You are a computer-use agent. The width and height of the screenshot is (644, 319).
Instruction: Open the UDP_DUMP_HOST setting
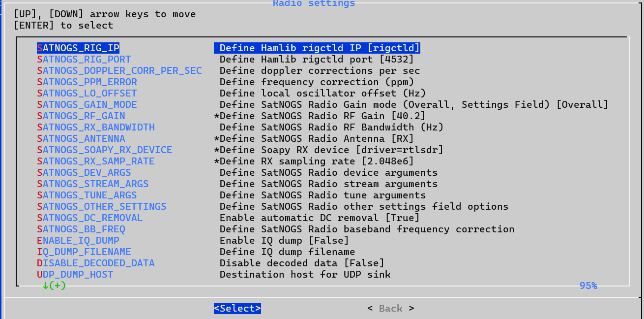tap(75, 275)
